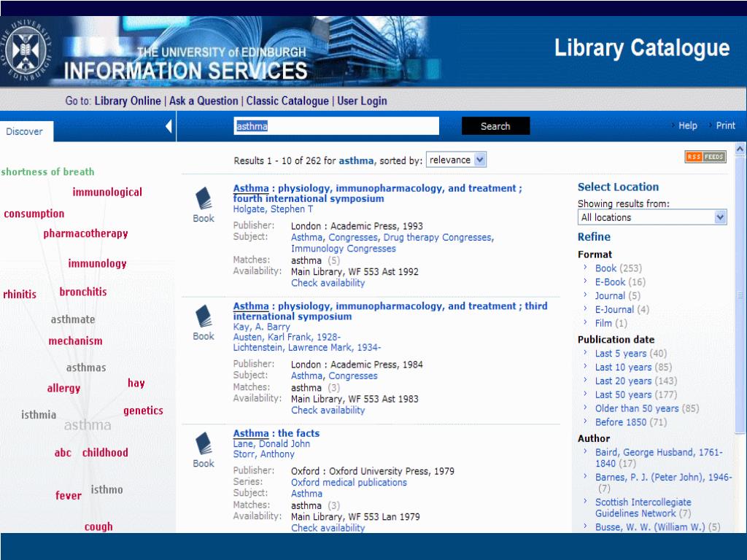Viewport: 747px width, 560px height.
Task: Click the Immunology Congresses subject link
Action: [x=344, y=249]
